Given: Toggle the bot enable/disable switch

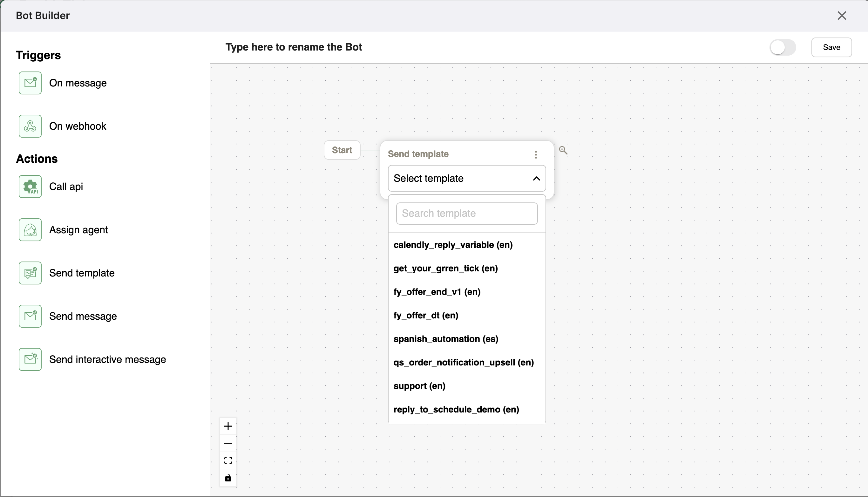Looking at the screenshot, I should click(x=783, y=47).
